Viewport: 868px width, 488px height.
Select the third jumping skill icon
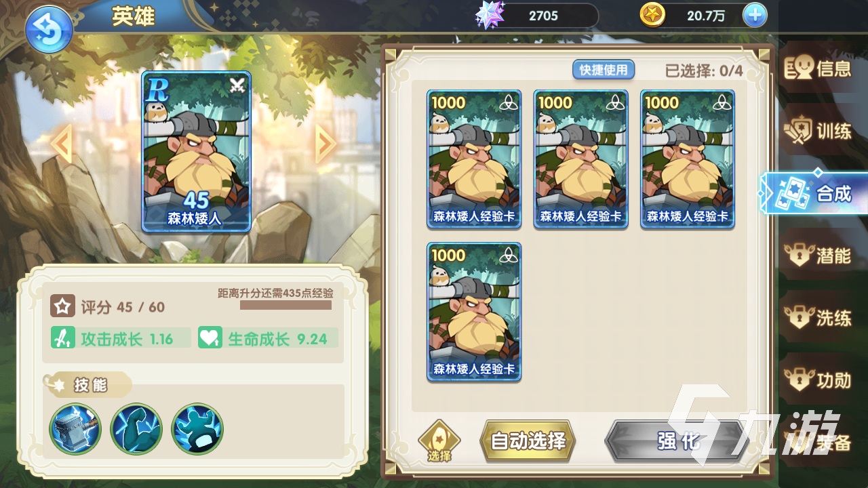pyautogui.click(x=197, y=429)
